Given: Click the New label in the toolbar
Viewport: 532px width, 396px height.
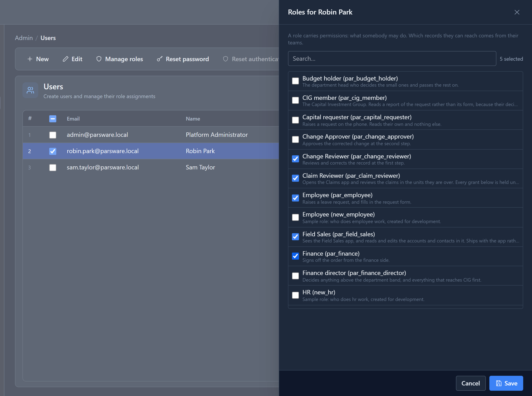Looking at the screenshot, I should (42, 59).
